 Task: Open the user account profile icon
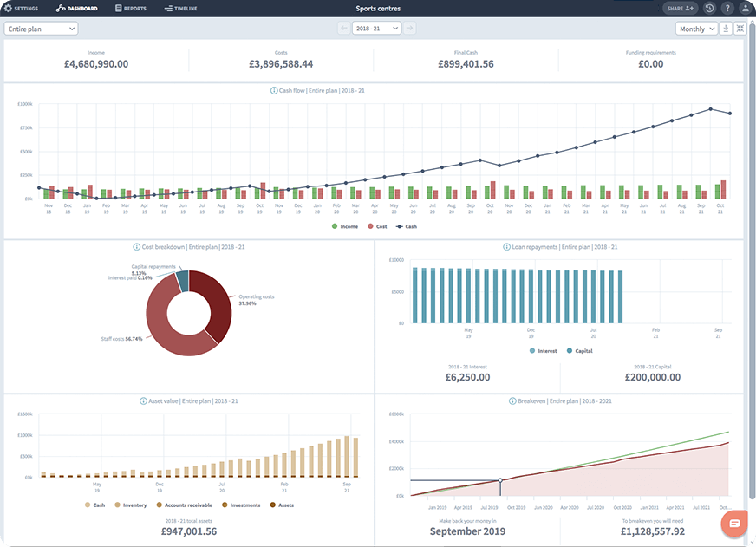click(x=745, y=9)
